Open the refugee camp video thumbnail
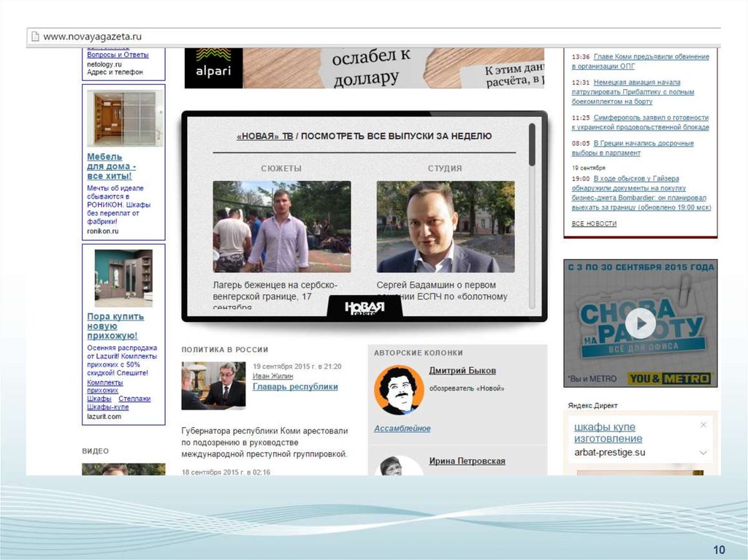This screenshot has width=748, height=560. (x=281, y=226)
